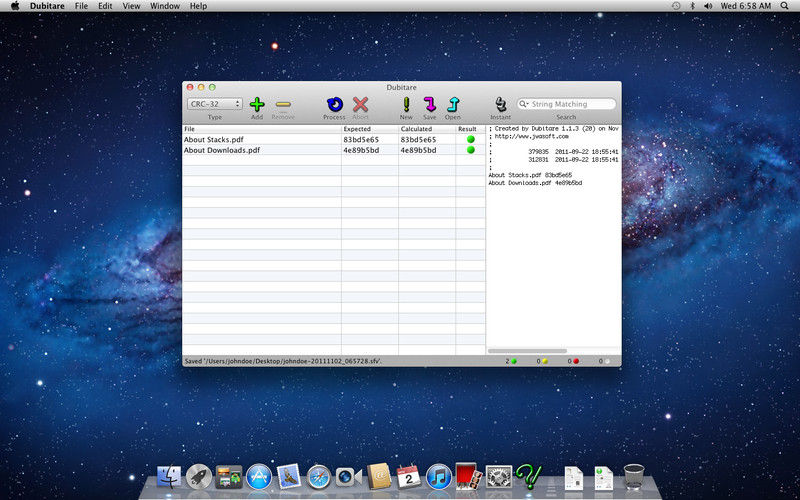800x500 pixels.
Task: Click the http://www.jwasoft.com line in text pane
Action: pyautogui.click(x=529, y=137)
